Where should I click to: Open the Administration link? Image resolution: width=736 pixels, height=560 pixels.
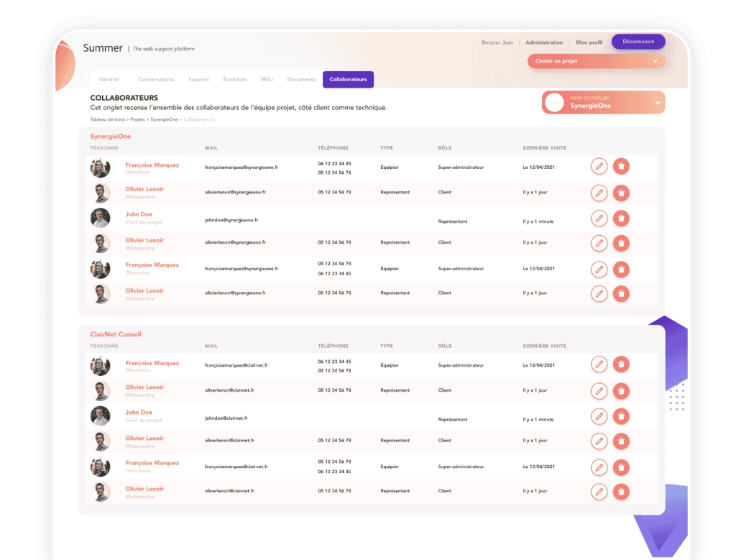coord(544,42)
